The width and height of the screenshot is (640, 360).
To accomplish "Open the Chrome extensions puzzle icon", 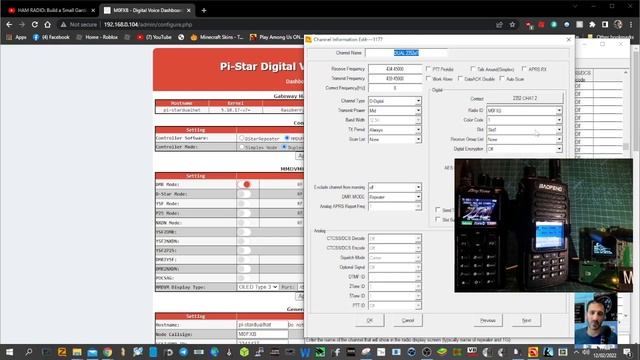I will (x=592, y=24).
